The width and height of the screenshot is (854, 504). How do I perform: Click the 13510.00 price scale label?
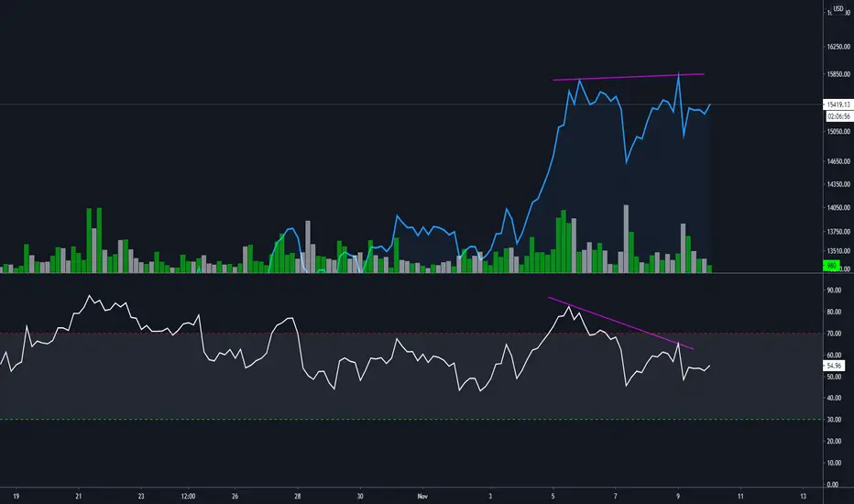click(838, 251)
